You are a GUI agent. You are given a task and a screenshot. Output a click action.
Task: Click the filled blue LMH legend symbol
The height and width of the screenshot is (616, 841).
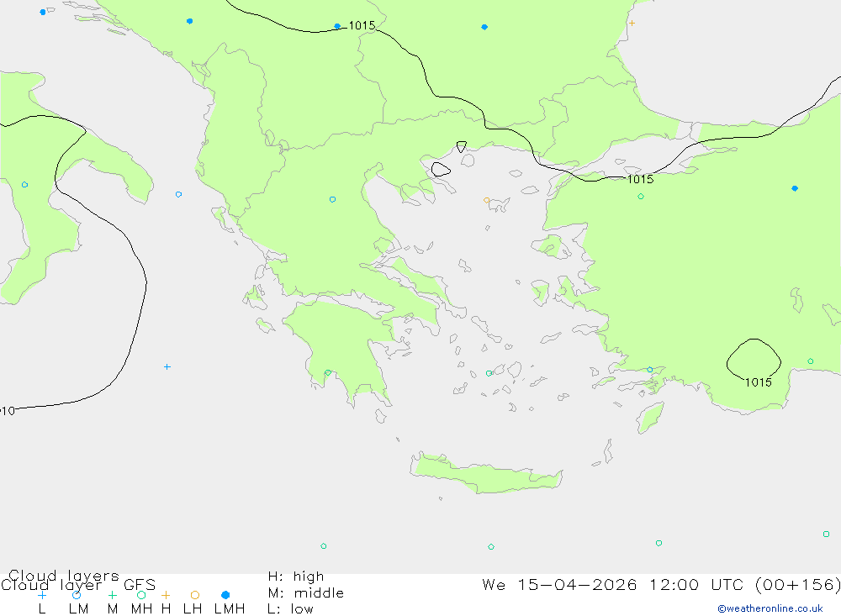[225, 595]
